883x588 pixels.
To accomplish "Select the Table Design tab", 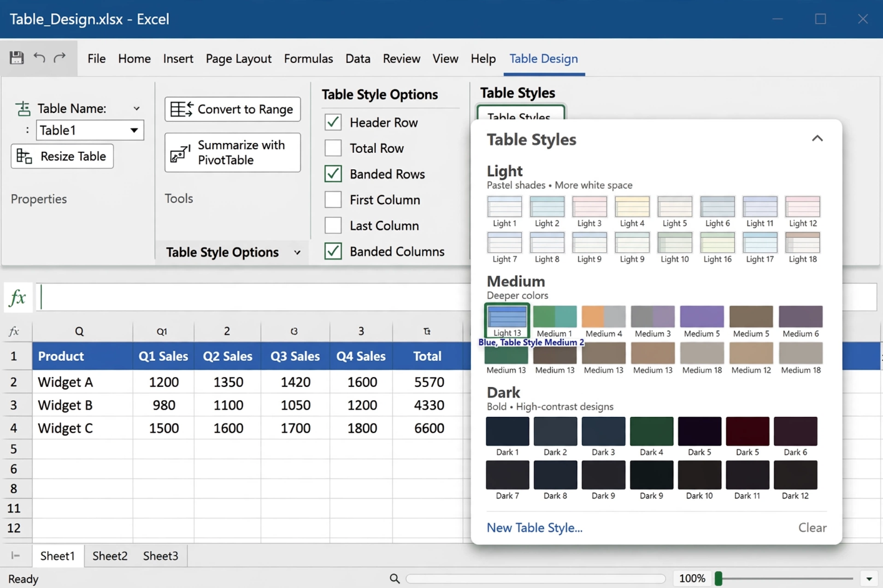I will pyautogui.click(x=544, y=59).
